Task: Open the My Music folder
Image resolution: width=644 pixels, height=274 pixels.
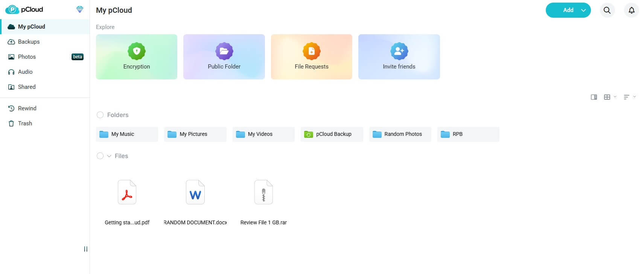Action: 127,134
